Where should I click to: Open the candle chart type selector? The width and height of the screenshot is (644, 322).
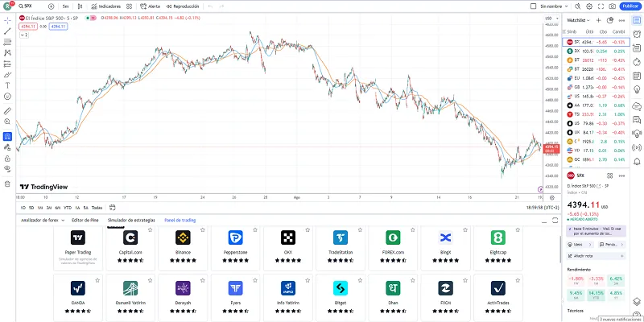(80, 6)
